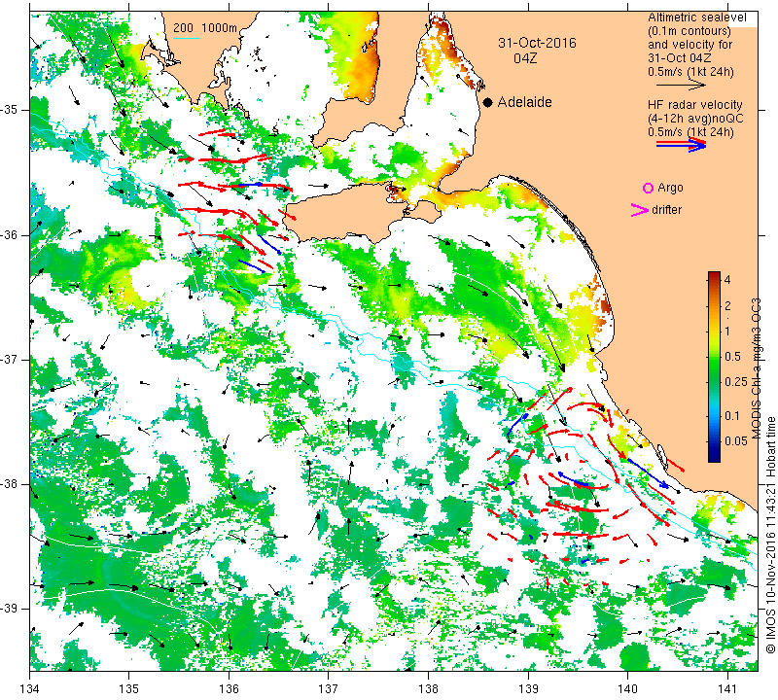This screenshot has width=778, height=700.
Task: Click the 'drifter' legend text
Action: (x=666, y=210)
